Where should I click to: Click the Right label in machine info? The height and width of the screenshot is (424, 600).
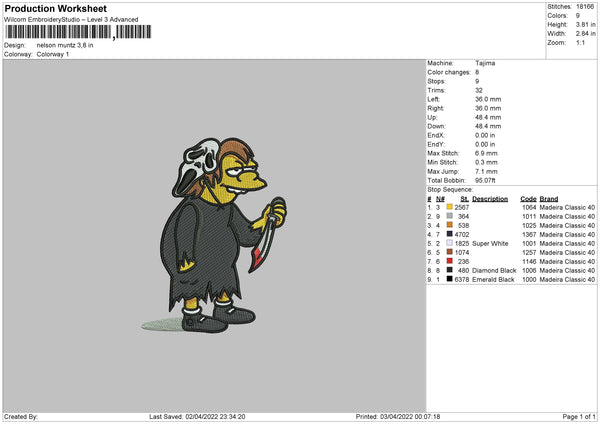click(x=435, y=108)
